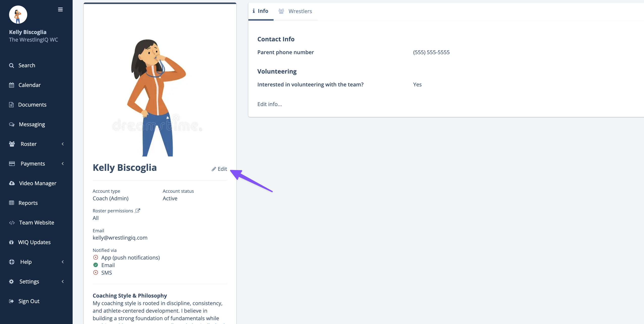Toggle the hamburger sidebar menu icon
This screenshot has height=324, width=644.
(60, 10)
